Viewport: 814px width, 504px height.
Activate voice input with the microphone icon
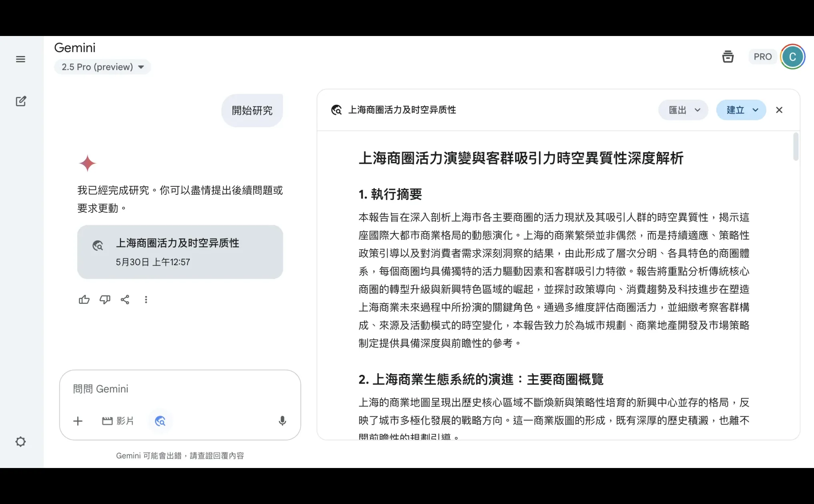pos(283,421)
